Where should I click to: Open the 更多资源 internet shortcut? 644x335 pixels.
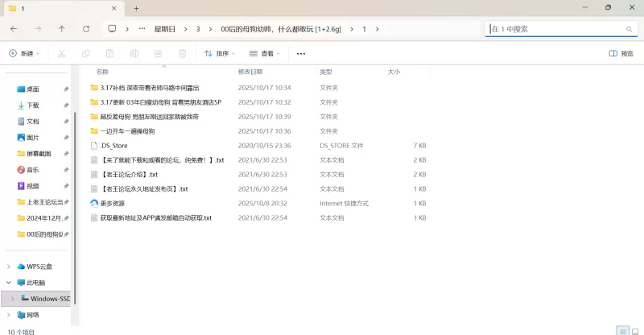(112, 204)
